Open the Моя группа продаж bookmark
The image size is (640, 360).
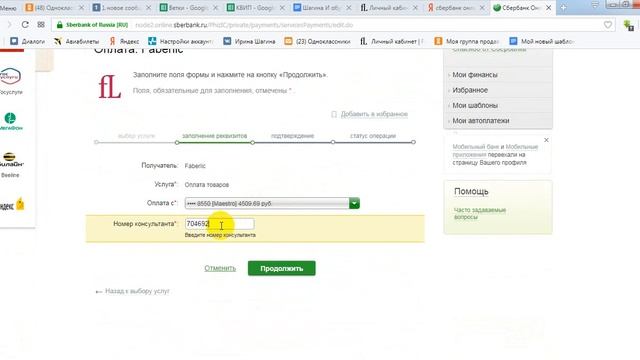tap(467, 41)
